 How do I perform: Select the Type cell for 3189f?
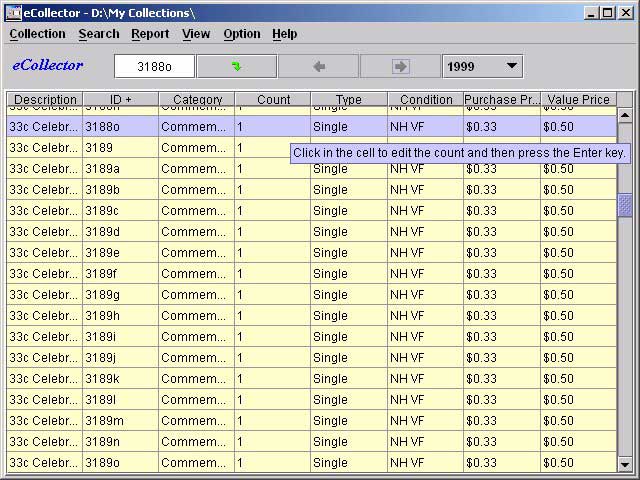pyautogui.click(x=348, y=274)
